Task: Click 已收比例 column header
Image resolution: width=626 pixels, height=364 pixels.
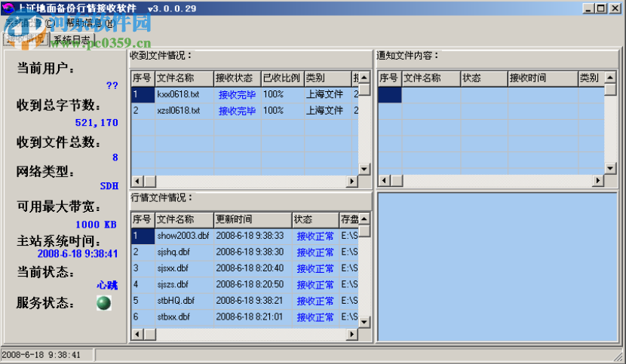Action: 282,78
